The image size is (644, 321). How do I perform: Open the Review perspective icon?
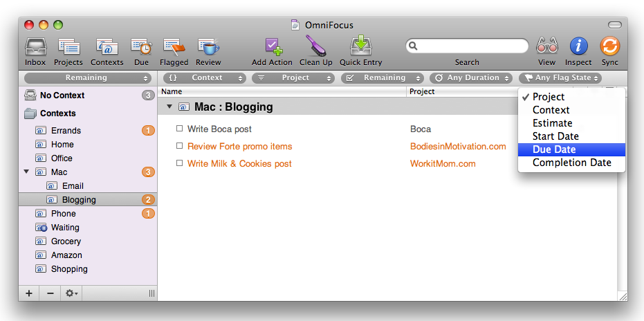[x=208, y=47]
